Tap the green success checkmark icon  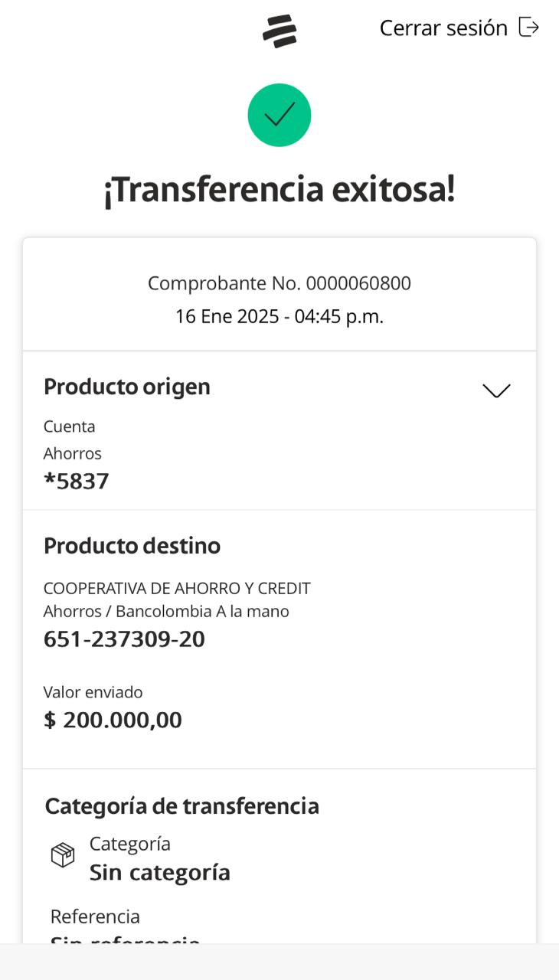coord(279,115)
